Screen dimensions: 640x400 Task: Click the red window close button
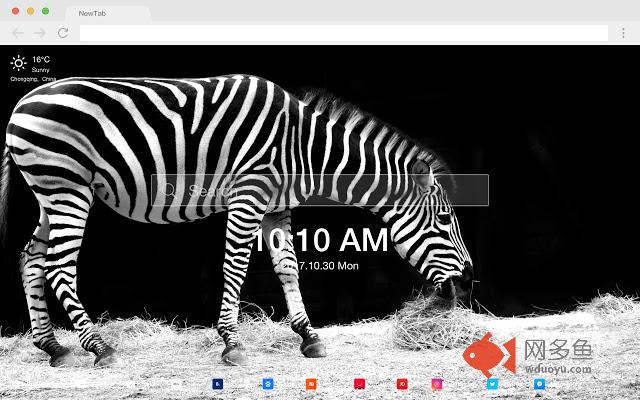pos(16,11)
